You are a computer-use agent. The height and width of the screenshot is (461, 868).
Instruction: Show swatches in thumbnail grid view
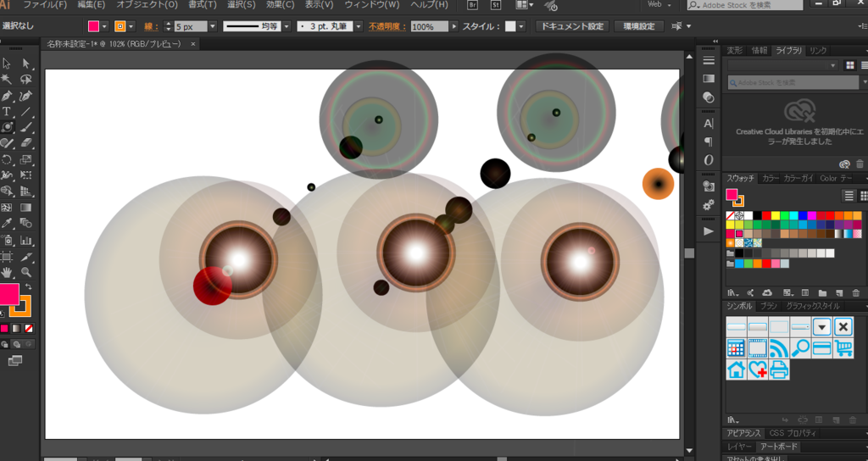coord(863,196)
